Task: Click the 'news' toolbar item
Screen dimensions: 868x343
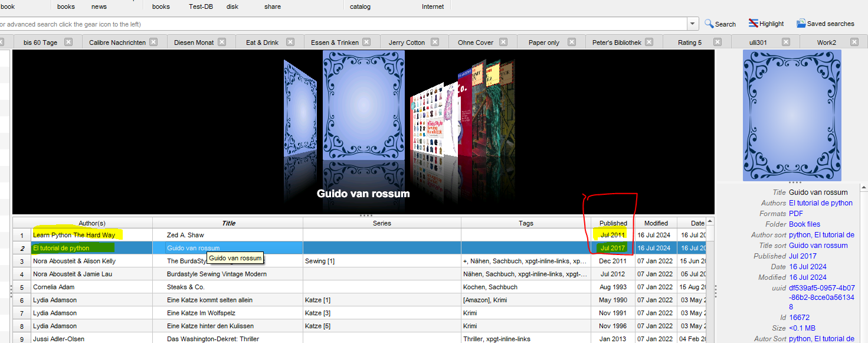Action: 99,6
